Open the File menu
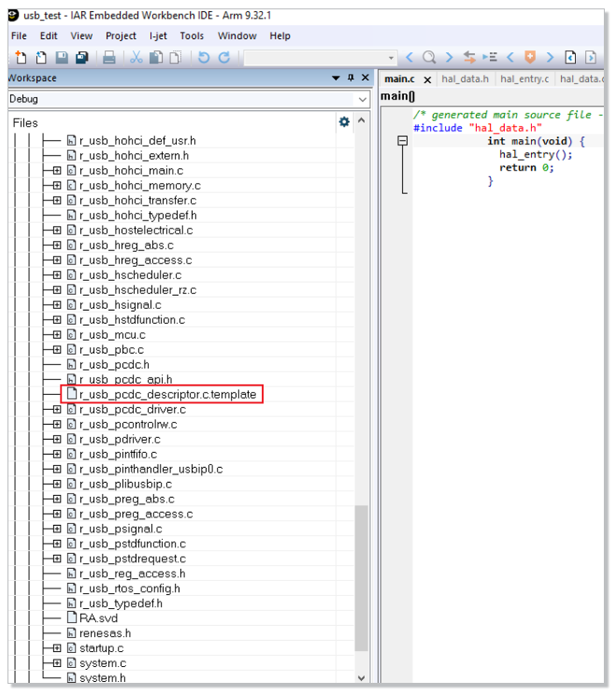 tap(19, 36)
